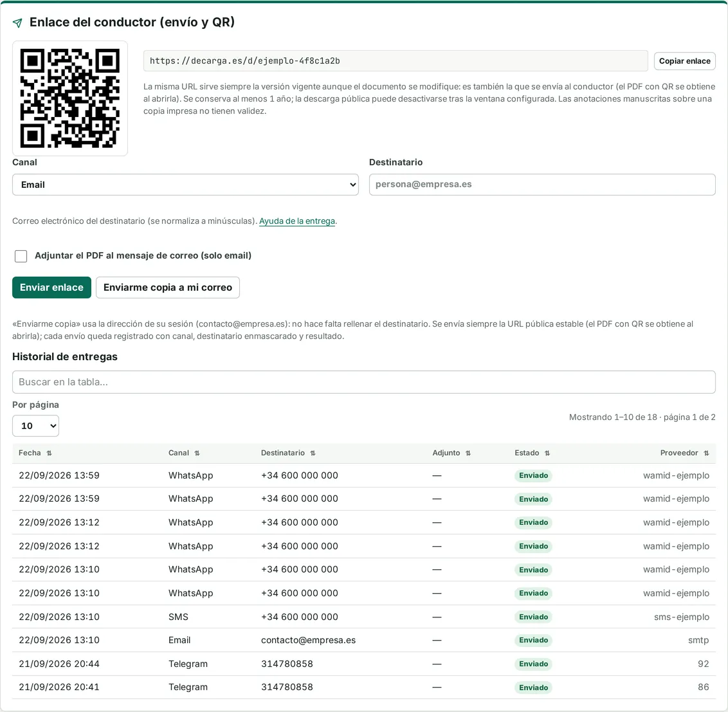This screenshot has width=728, height=712.
Task: Open the Ayuda de la entrega link
Action: (x=297, y=221)
